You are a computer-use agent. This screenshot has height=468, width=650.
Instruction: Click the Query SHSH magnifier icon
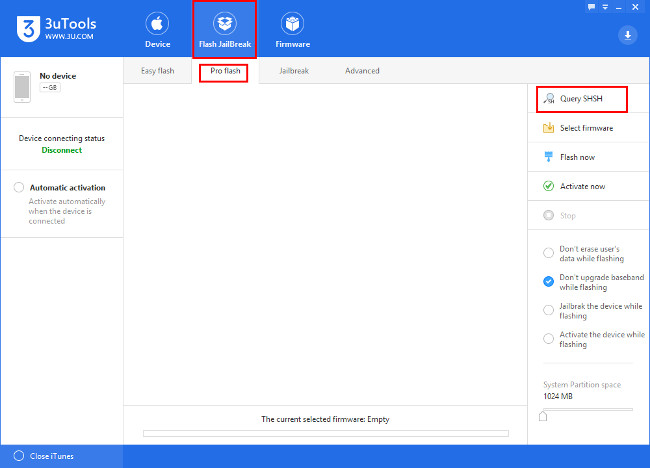(x=549, y=99)
